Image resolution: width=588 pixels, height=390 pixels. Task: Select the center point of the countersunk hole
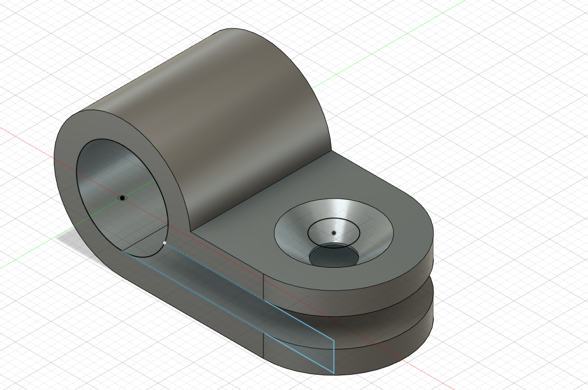(x=334, y=233)
